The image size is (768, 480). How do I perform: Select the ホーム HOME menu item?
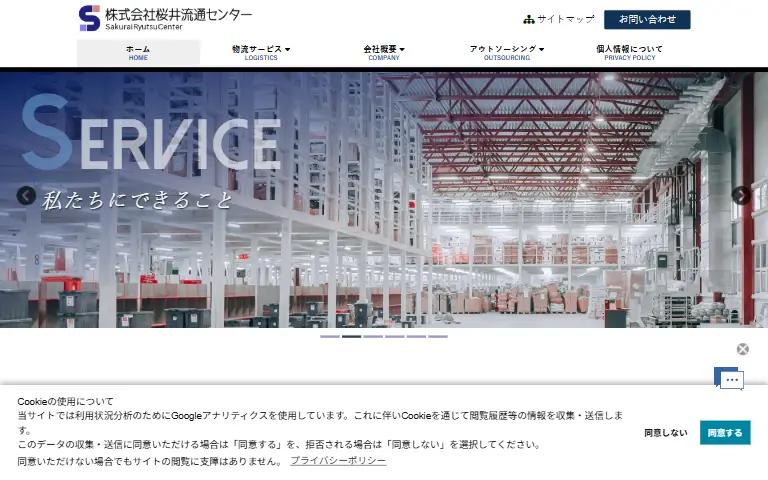click(138, 52)
